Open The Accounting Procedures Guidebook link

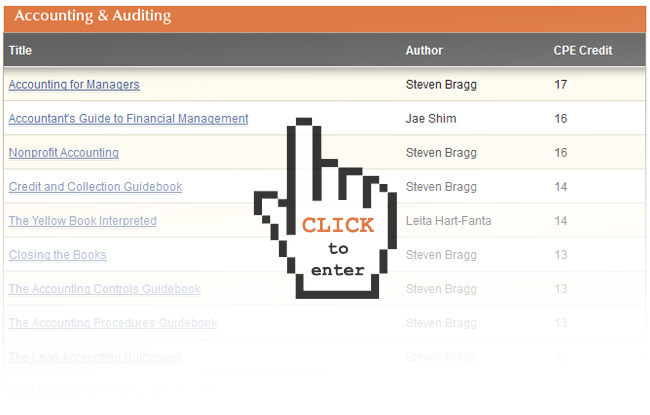click(x=112, y=323)
